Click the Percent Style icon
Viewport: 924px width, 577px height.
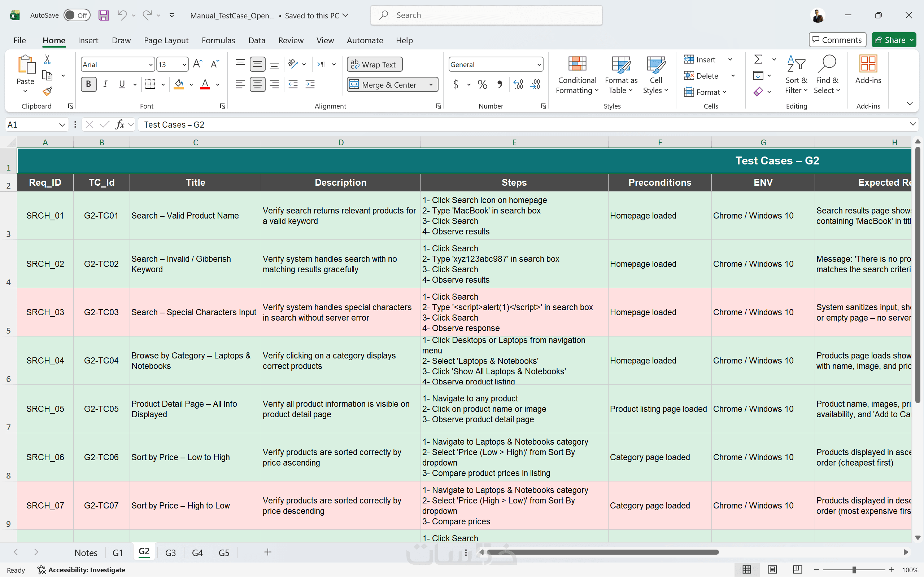click(482, 84)
